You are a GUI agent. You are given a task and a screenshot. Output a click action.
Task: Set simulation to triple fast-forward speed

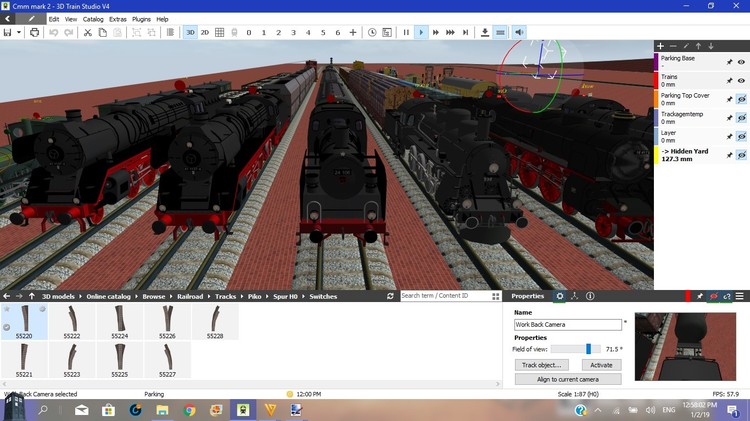point(450,33)
